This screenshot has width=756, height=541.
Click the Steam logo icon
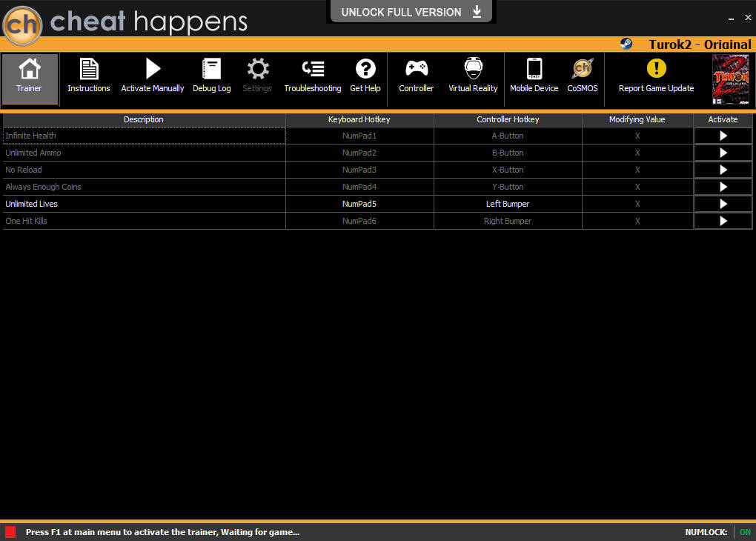(626, 44)
